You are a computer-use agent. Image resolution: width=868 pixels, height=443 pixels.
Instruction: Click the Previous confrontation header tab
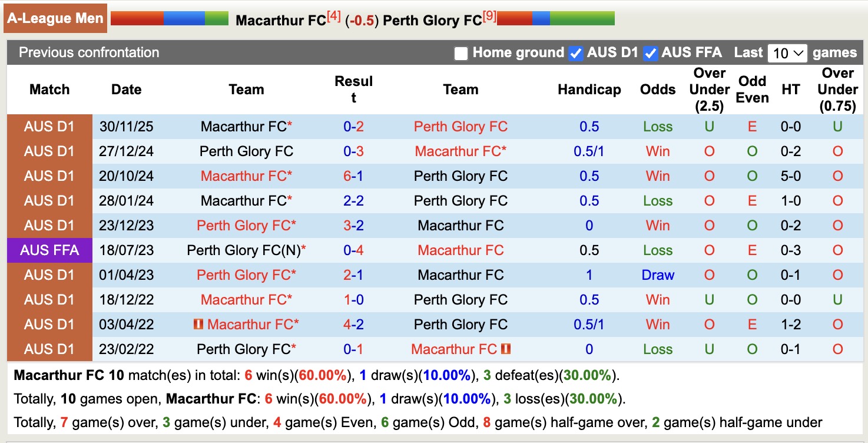pos(88,52)
